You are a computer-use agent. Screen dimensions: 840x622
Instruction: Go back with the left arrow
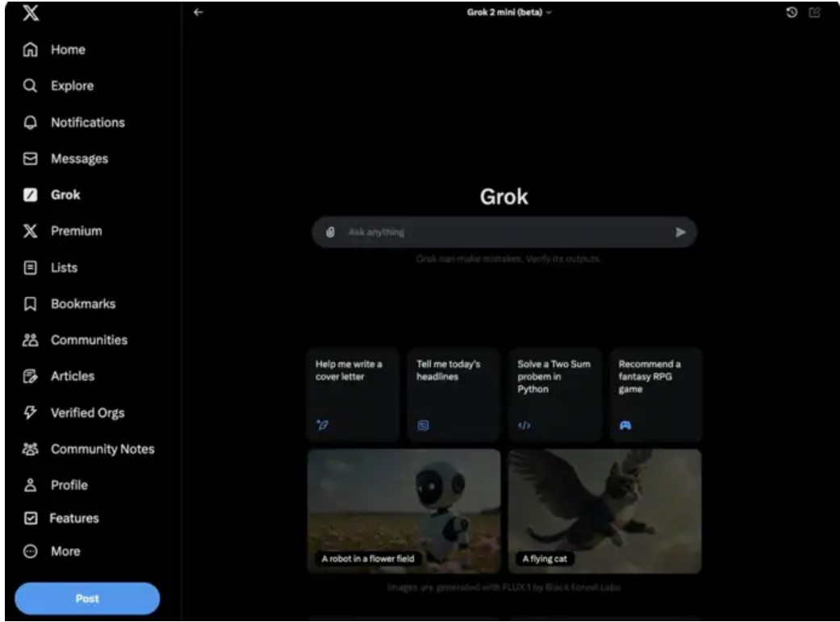point(199,12)
